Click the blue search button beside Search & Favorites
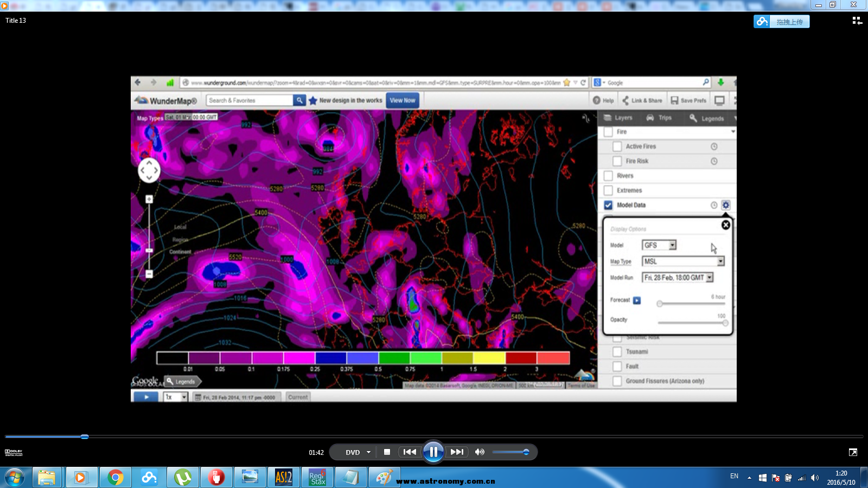The image size is (868, 488). coord(299,100)
